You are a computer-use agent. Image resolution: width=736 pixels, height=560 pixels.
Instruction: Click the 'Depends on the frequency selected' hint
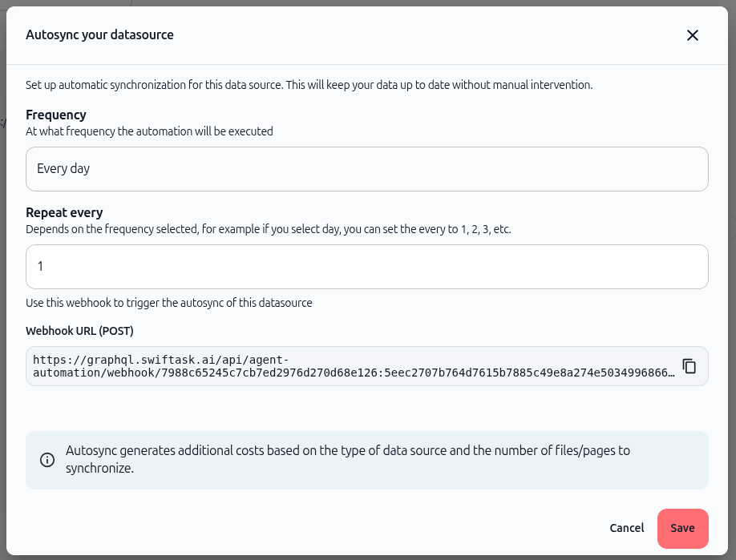click(269, 229)
